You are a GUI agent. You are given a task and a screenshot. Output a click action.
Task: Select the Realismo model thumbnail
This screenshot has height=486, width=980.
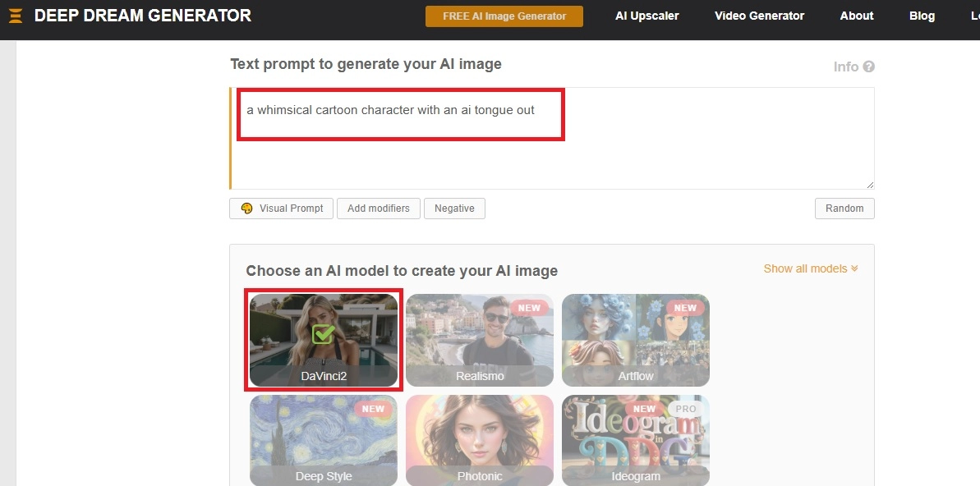point(479,340)
